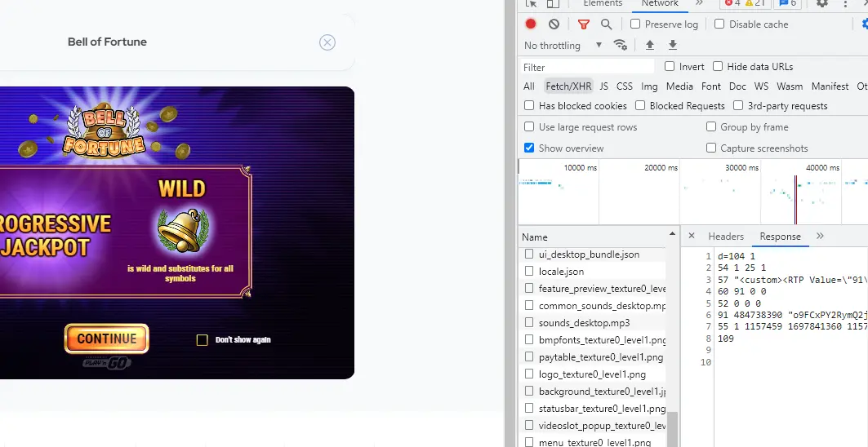The height and width of the screenshot is (447, 868).
Task: Filter requests by Fetch/XHR
Action: pyautogui.click(x=568, y=86)
